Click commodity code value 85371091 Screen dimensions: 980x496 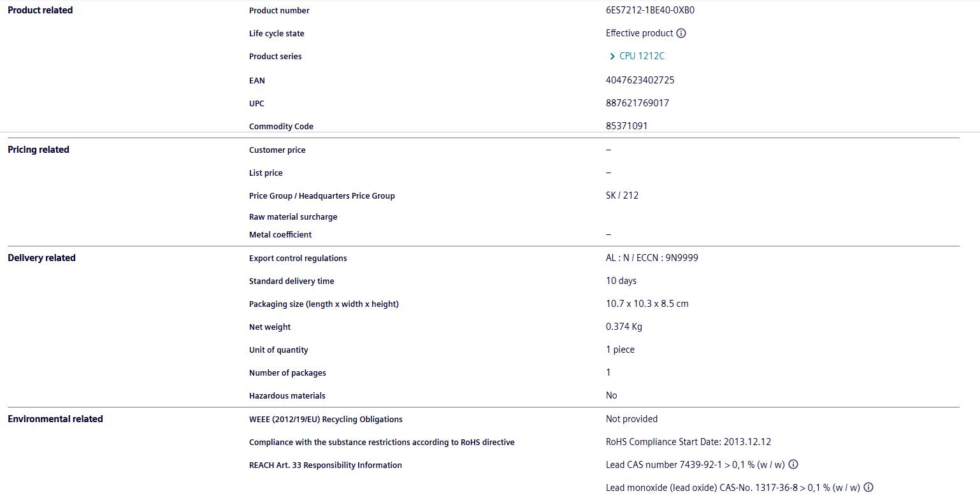click(626, 126)
